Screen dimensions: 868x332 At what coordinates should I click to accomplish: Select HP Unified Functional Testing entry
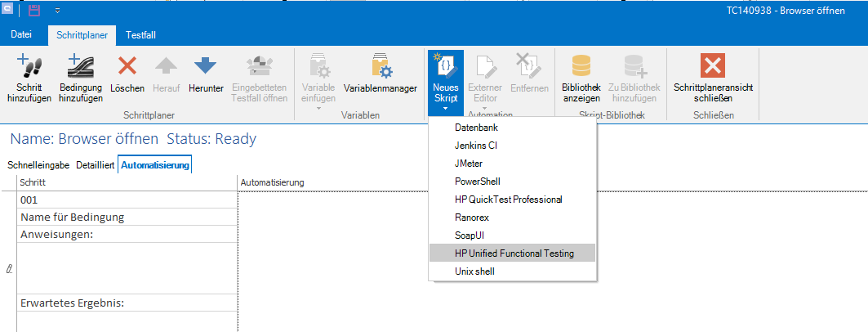pos(514,253)
